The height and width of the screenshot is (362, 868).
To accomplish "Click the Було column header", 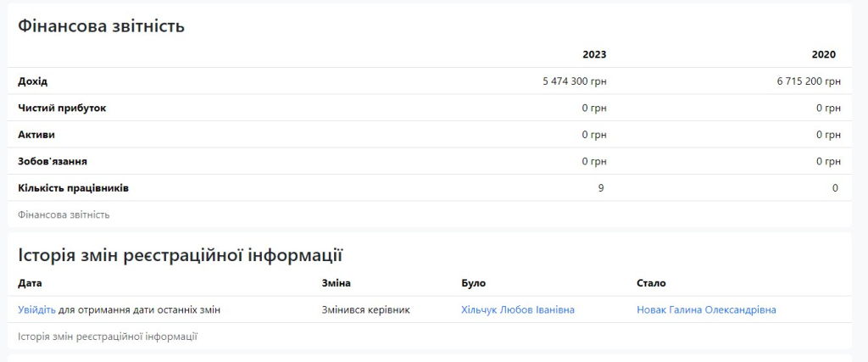I will click(473, 283).
